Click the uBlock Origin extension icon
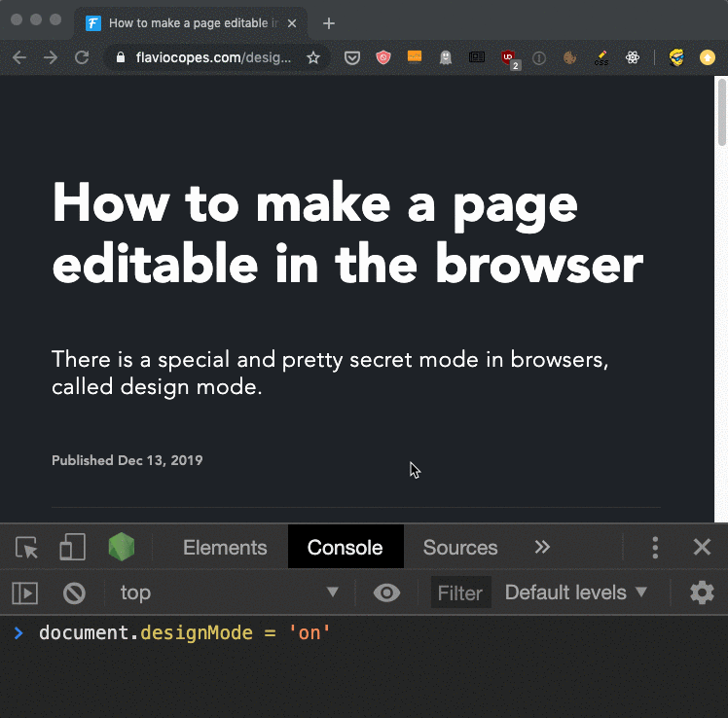 click(x=508, y=57)
